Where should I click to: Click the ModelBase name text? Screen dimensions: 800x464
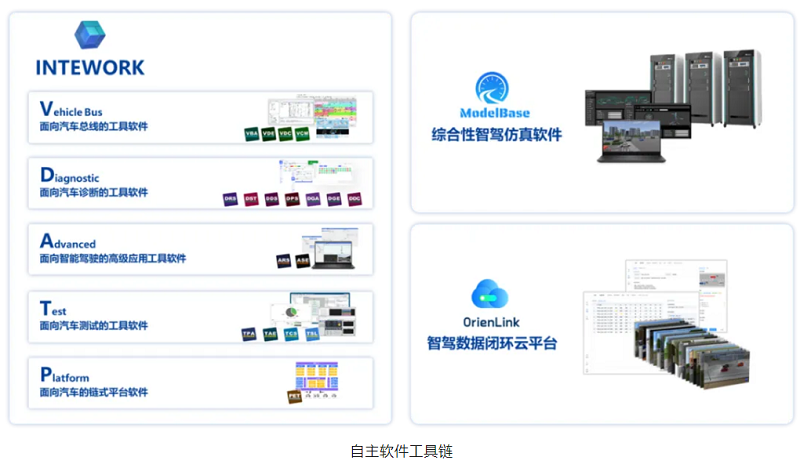494,113
